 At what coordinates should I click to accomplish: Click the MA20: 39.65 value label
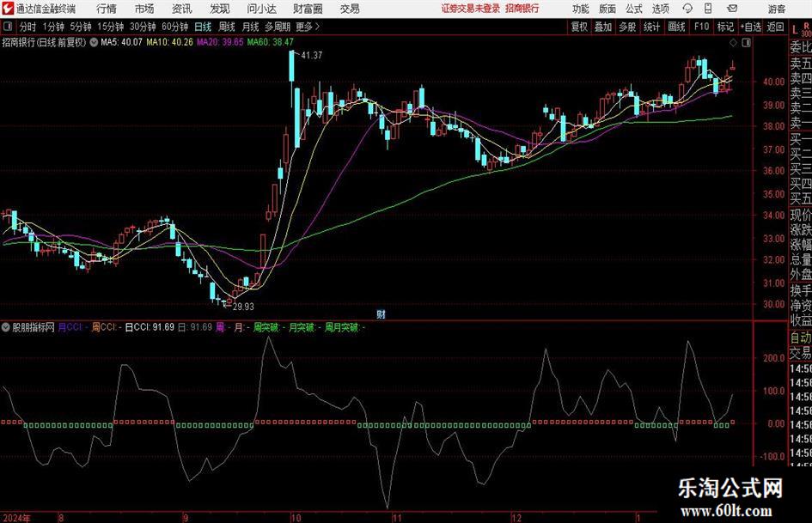(220, 42)
